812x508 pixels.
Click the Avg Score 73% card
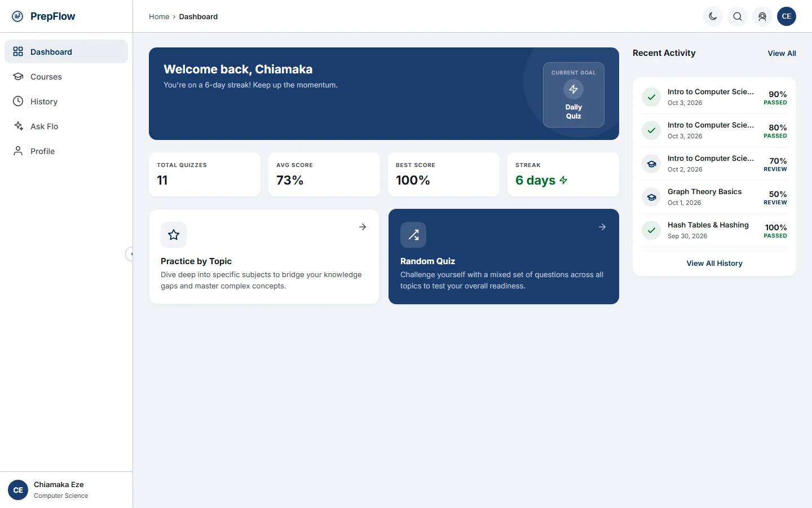point(324,174)
